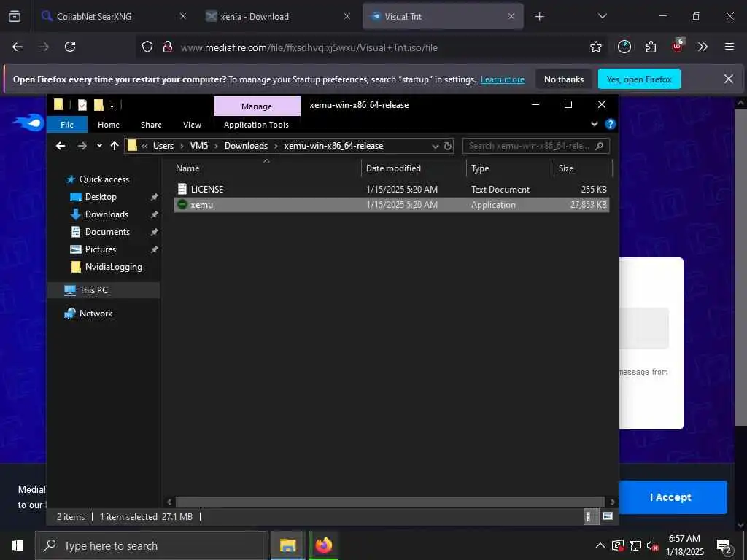Screen dimensions: 747x560
Task: Click the Properties quick access toolbar icon
Action: 82,105
